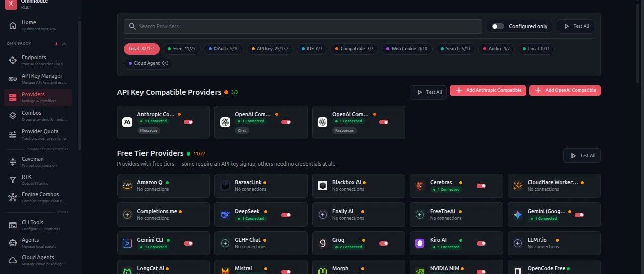Filter by OAuth 5/10 providers
The image size is (644, 274).
click(224, 49)
